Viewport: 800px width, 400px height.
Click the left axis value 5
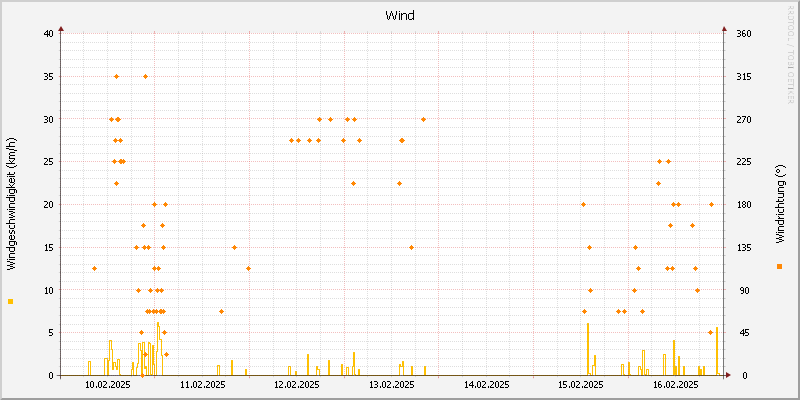pyautogui.click(x=51, y=333)
